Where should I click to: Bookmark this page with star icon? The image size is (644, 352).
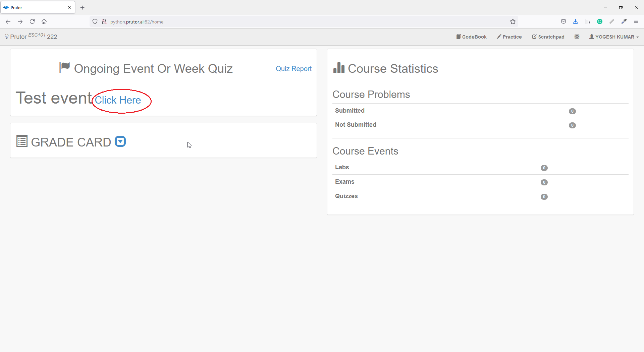pos(513,22)
